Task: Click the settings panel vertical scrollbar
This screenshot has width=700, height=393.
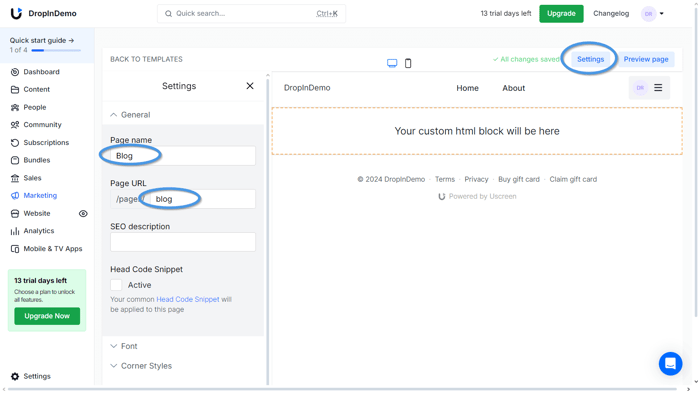Action: click(268, 230)
